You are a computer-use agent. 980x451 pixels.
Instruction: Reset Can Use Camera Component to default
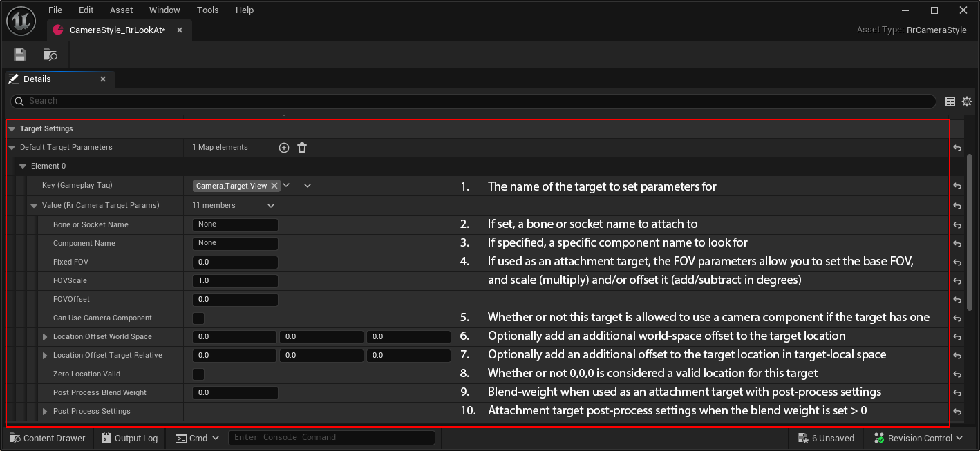pos(957,318)
